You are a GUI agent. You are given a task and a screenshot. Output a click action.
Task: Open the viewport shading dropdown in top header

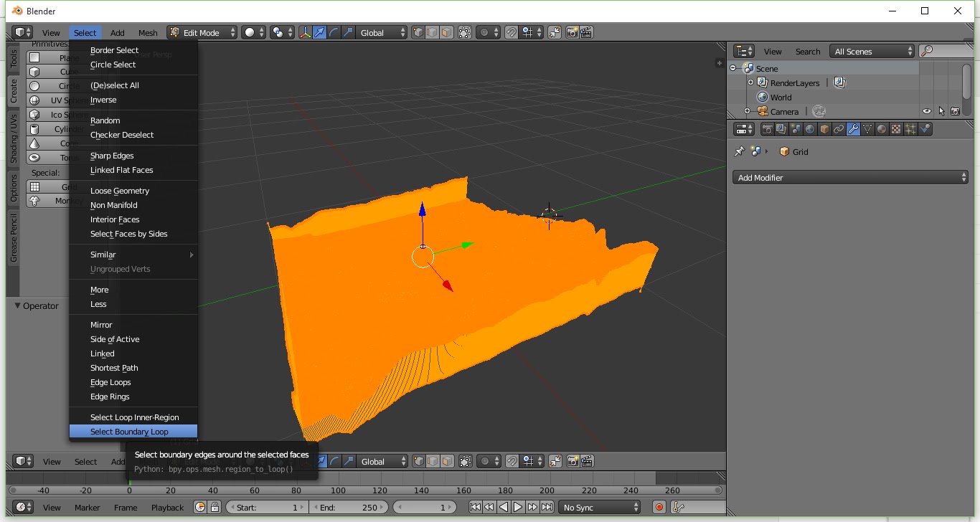coord(254,32)
